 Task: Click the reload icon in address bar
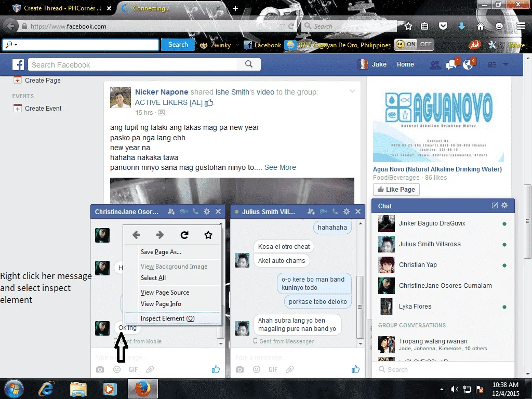[291, 26]
